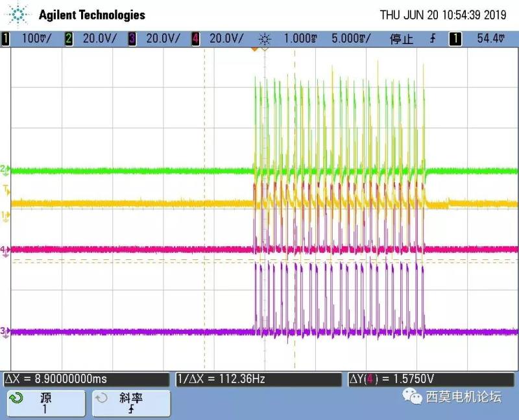Click the channel 3 ground marker
Image resolution: width=519 pixels, height=420 pixels.
[x=5, y=331]
